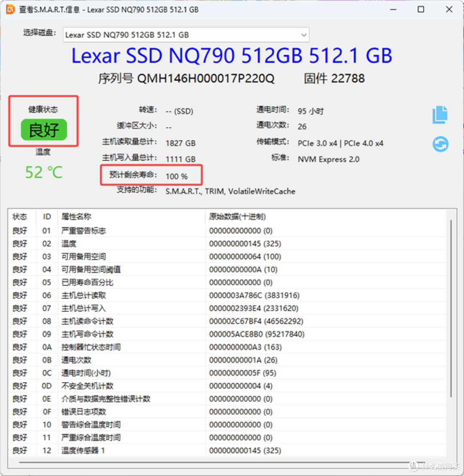Click the 1111 GB host writes value

coord(180,159)
